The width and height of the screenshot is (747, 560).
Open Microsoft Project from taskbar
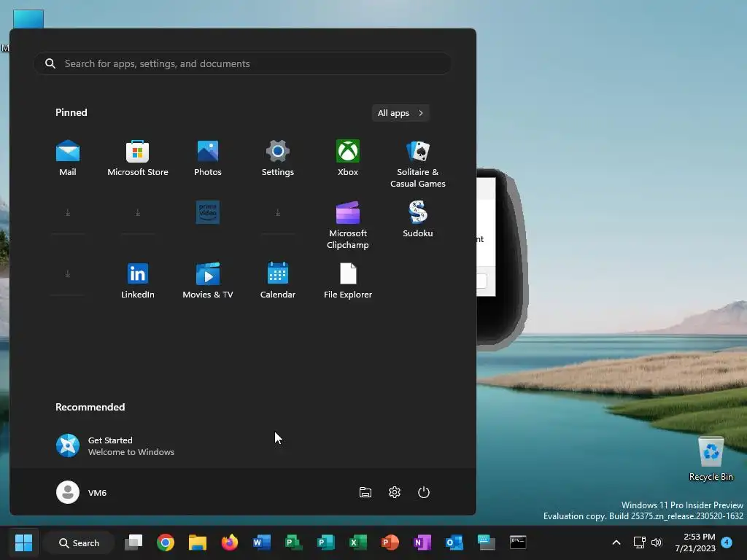click(293, 542)
